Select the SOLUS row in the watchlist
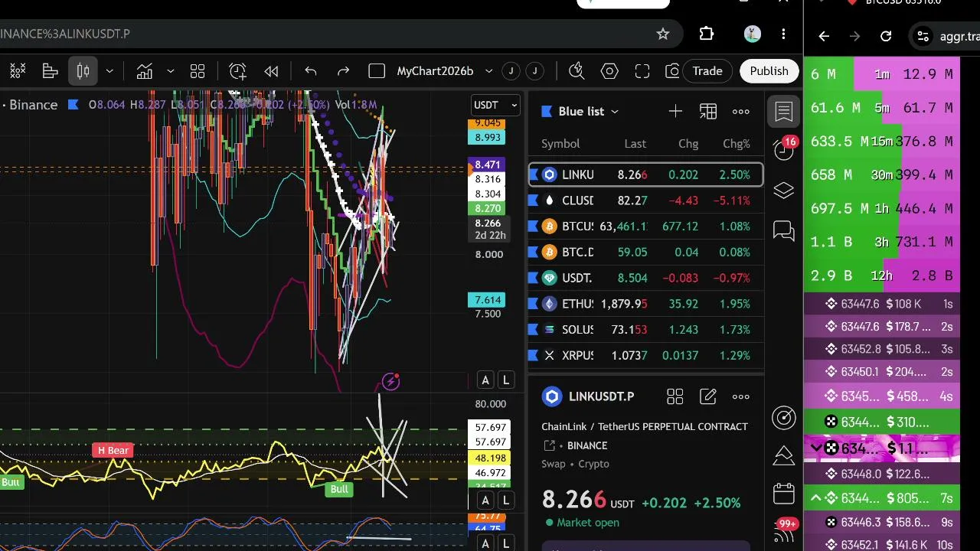Image resolution: width=980 pixels, height=551 pixels. 645,330
